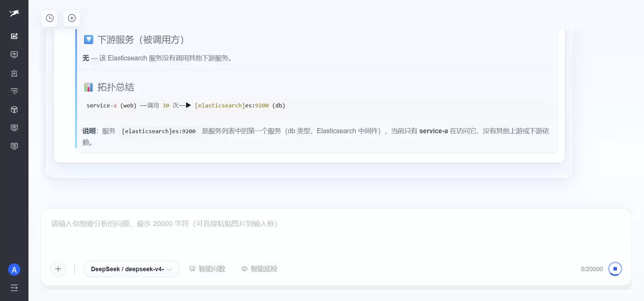Click the service-a topology code line
Viewport: 644px width, 301px height.
pos(186,106)
